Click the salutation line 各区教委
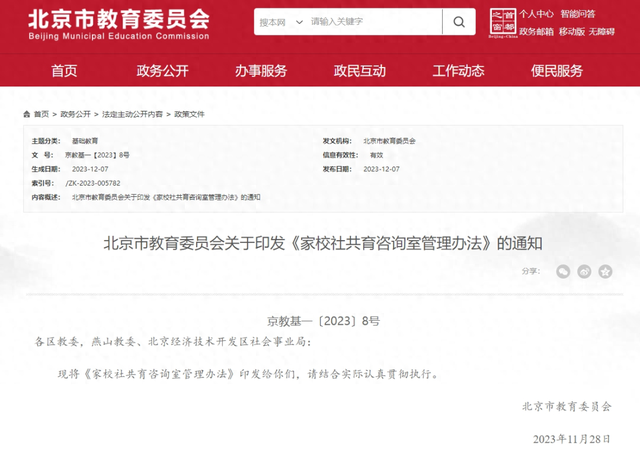The height and width of the screenshot is (463, 640). click(173, 342)
